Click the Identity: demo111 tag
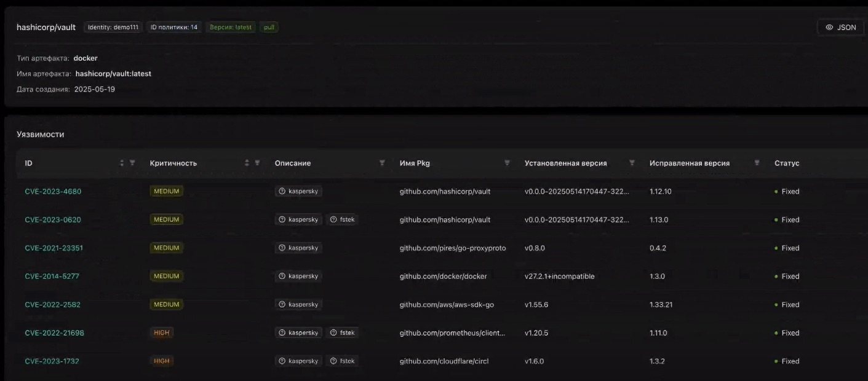This screenshot has width=868, height=381. [113, 27]
